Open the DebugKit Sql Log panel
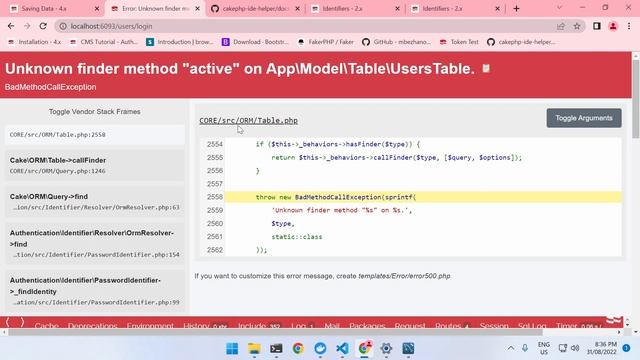The image size is (640, 360). click(x=532, y=325)
